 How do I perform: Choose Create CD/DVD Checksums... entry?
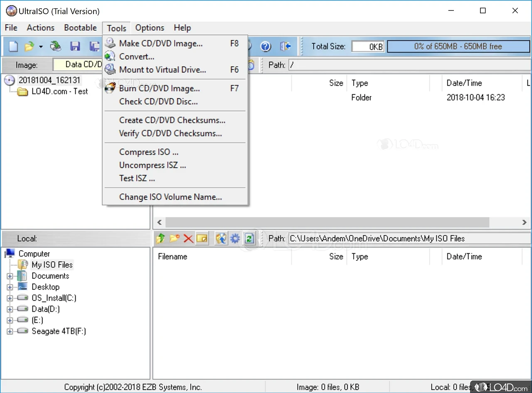coord(175,120)
